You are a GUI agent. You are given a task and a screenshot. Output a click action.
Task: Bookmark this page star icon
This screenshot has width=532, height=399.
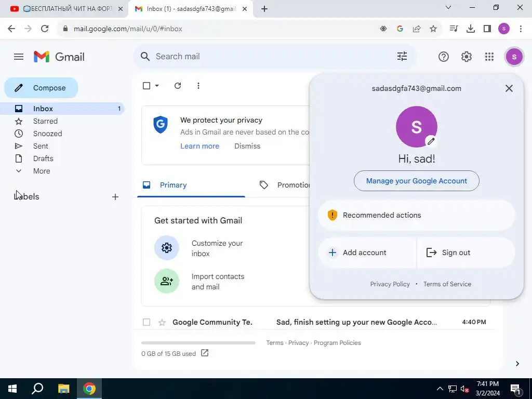(433, 29)
